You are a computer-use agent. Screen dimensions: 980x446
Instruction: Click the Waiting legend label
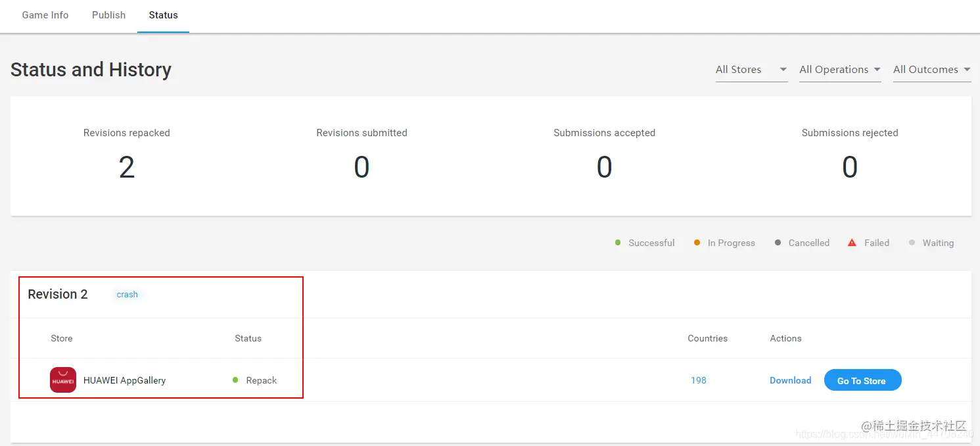tap(938, 243)
